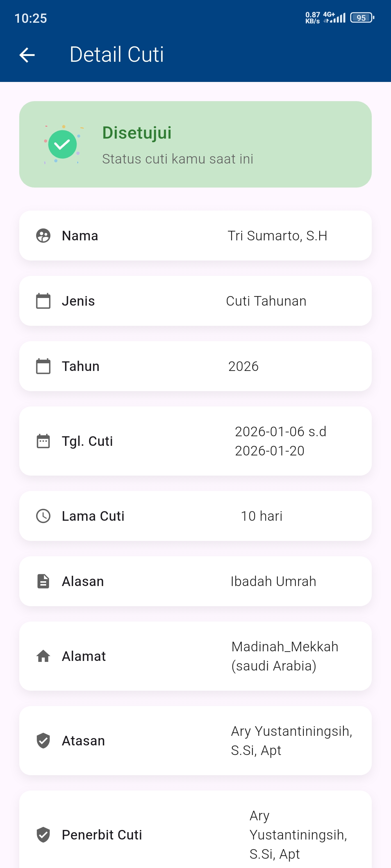Tap the home icon beside Alamat
Viewport: 391px width, 868px height.
click(43, 656)
